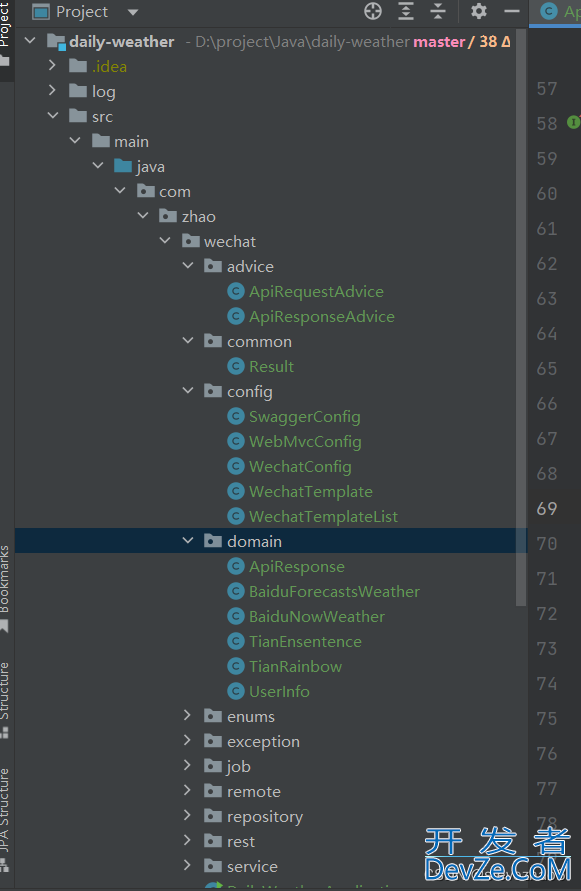
Task: Open the Project view dropdown arrow
Action: (x=133, y=12)
